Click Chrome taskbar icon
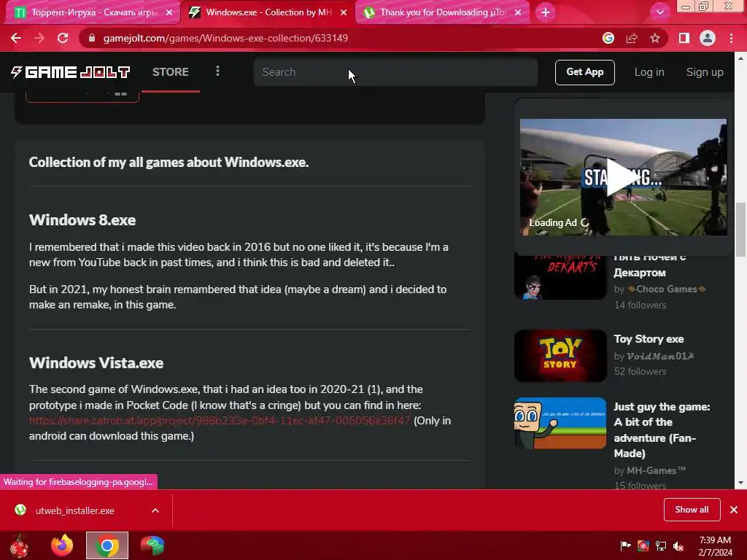This screenshot has width=747, height=560. click(107, 545)
